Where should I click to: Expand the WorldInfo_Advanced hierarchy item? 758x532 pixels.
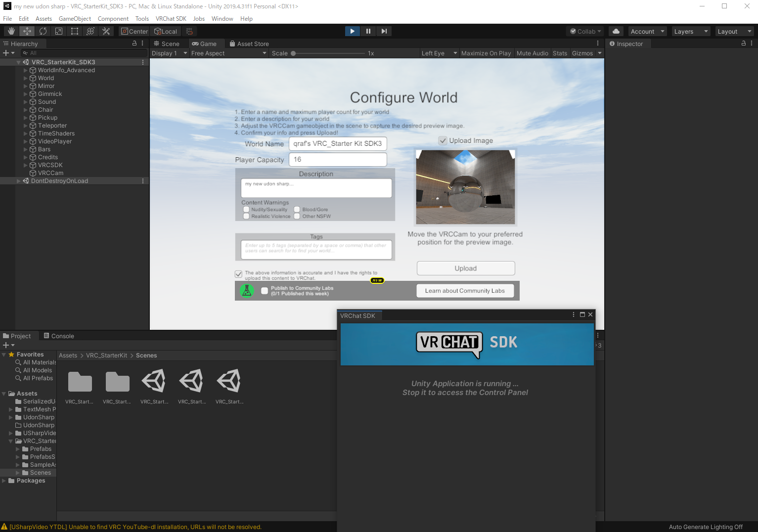point(26,70)
